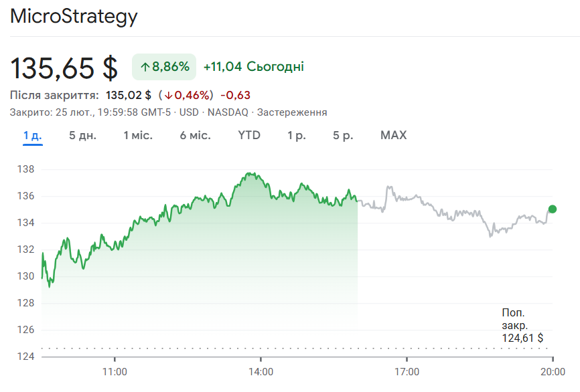Show the 6 міс. chart range
Screen dimensions: 580x392
coord(195,136)
